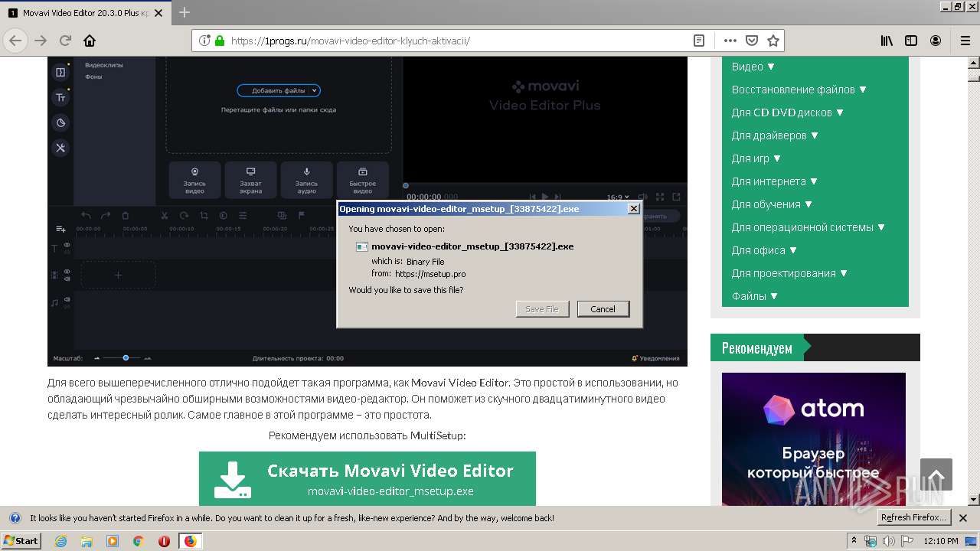
Task: Expand the Для игр category
Action: point(756,158)
